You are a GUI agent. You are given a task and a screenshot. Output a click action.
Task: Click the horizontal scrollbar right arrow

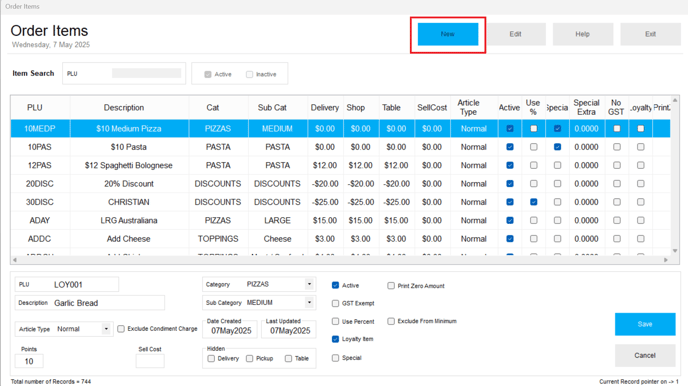(x=666, y=260)
